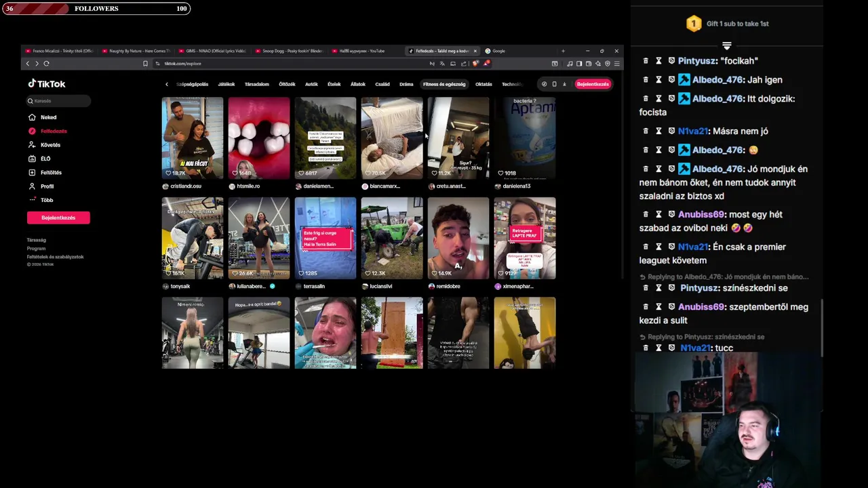Open the biancamarx video thumbnail

(392, 138)
